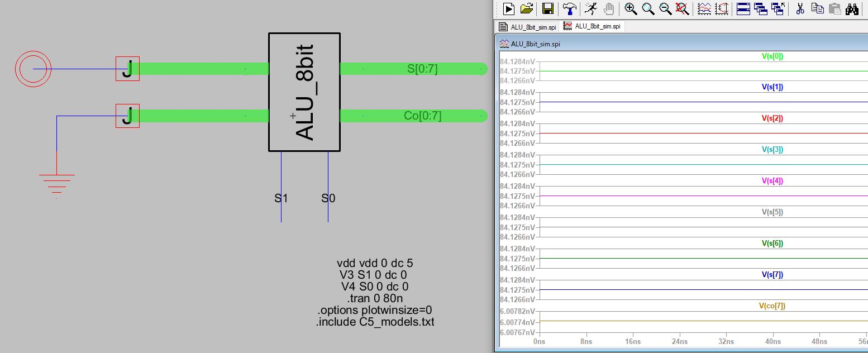The height and width of the screenshot is (353, 868).
Task: Click the autorange plot axes icon
Action: (x=722, y=8)
